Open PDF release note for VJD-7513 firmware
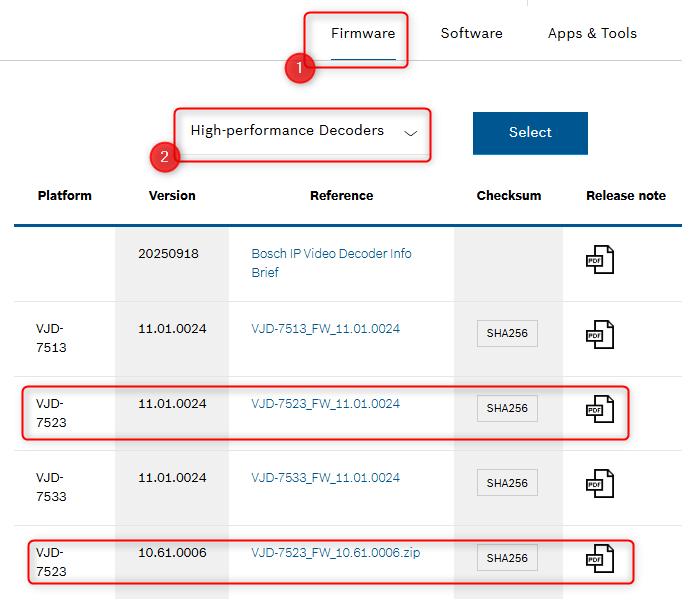The image size is (682, 599). [x=599, y=334]
